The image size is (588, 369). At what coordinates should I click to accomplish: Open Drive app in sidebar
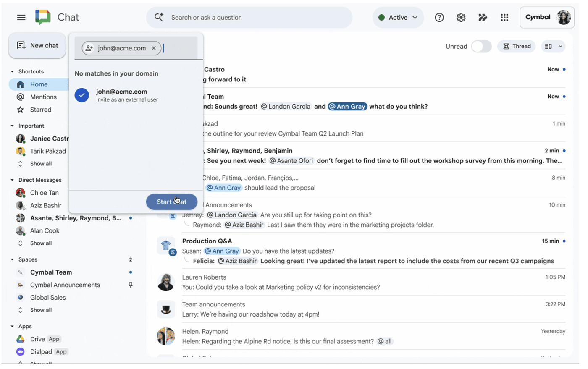pos(37,339)
